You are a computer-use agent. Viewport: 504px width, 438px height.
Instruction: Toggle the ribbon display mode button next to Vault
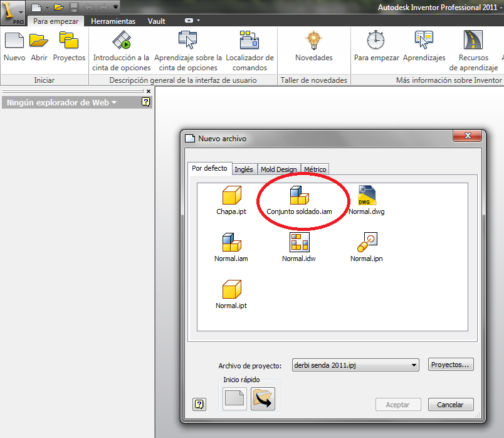(x=189, y=21)
